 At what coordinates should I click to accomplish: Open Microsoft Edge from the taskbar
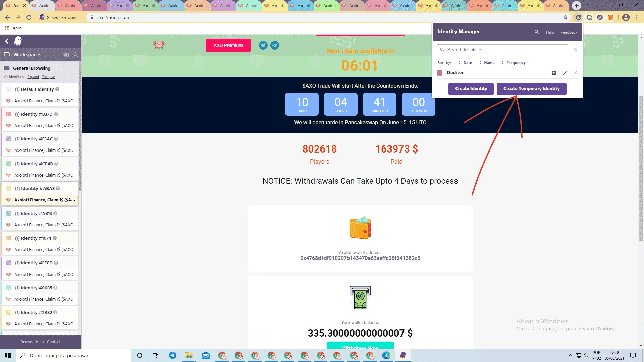click(386, 355)
